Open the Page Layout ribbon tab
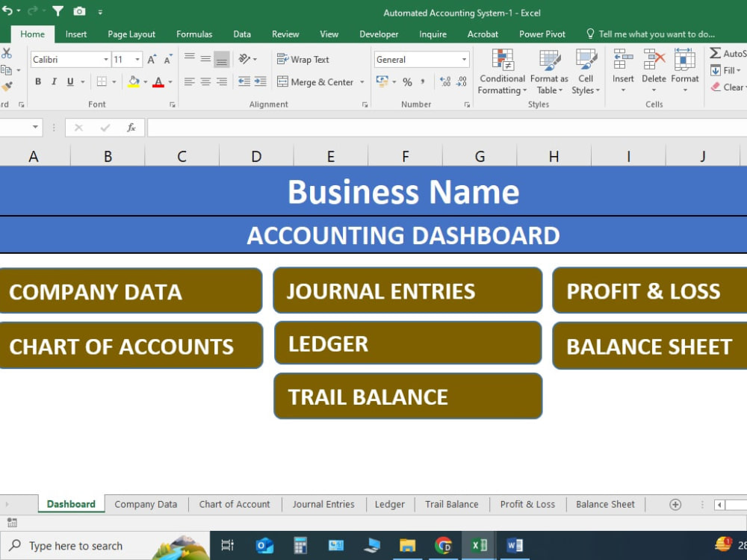 [131, 34]
